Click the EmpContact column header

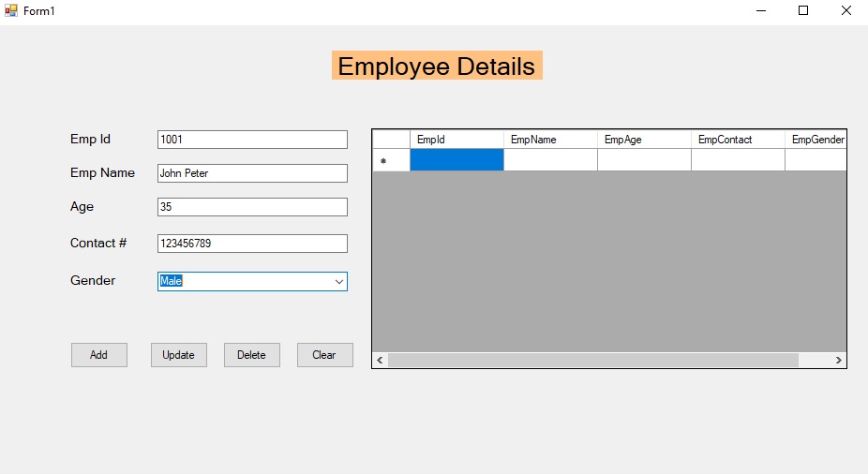[738, 140]
